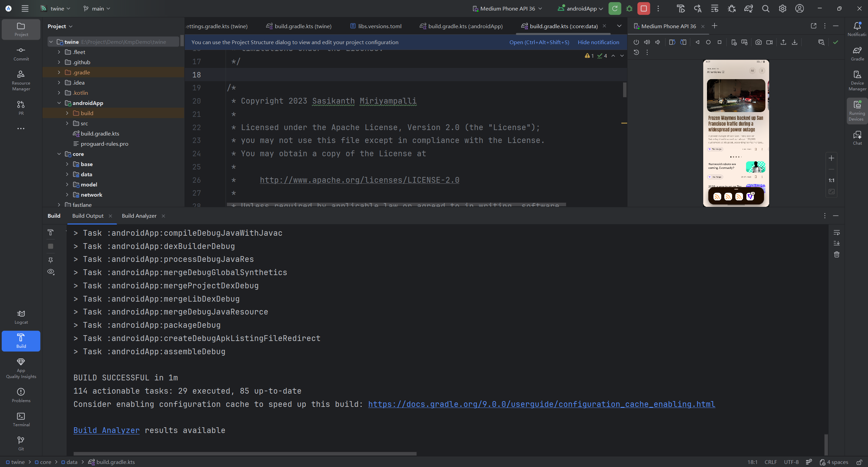The height and width of the screenshot is (467, 868).
Task: Take emulator screenshot with camera icon
Action: 758,42
